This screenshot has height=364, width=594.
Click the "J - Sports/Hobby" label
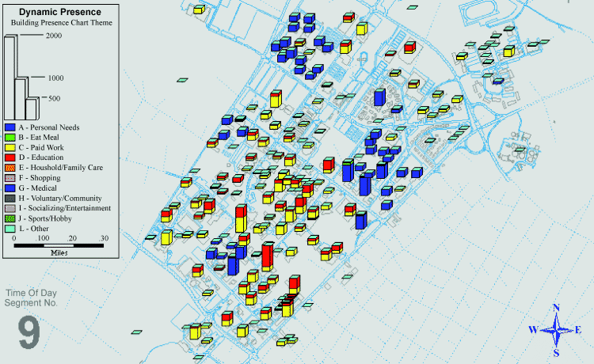pyautogui.click(x=45, y=218)
